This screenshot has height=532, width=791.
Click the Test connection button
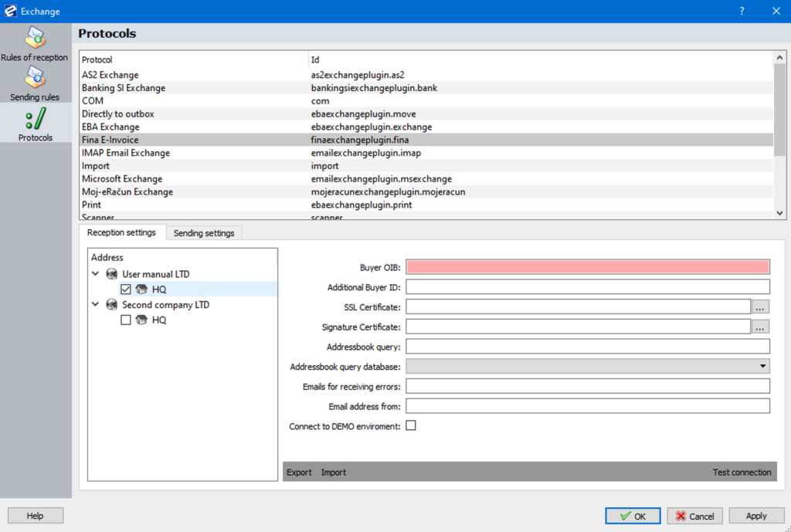[x=742, y=473]
